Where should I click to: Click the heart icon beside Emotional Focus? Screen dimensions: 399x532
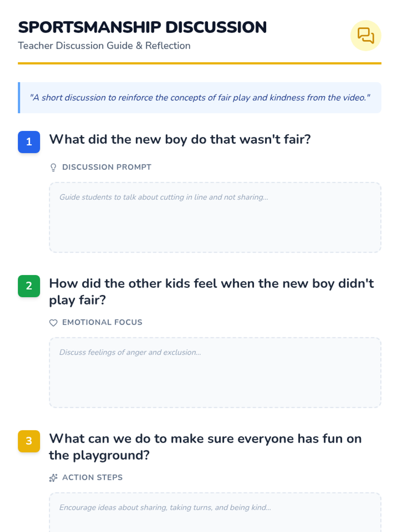coord(53,323)
